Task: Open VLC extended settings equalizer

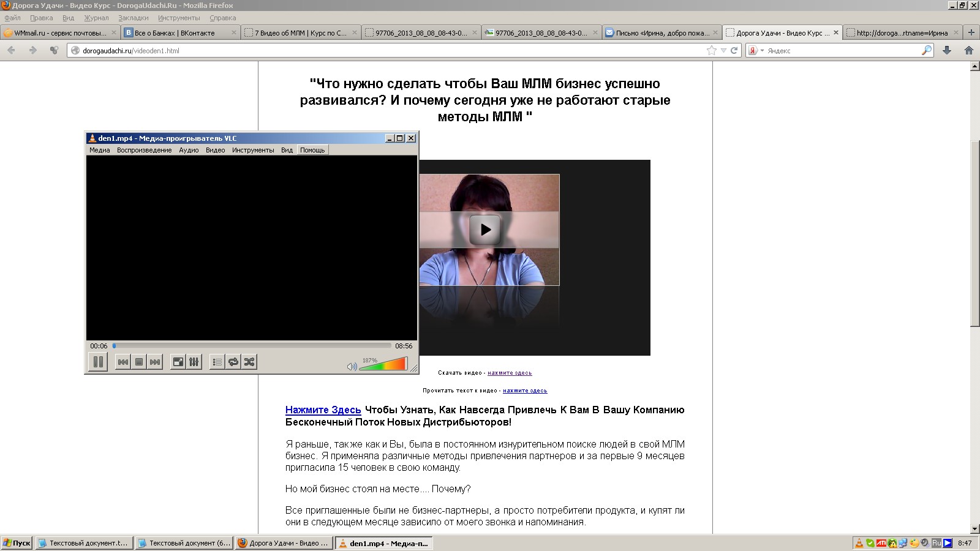Action: coord(194,362)
